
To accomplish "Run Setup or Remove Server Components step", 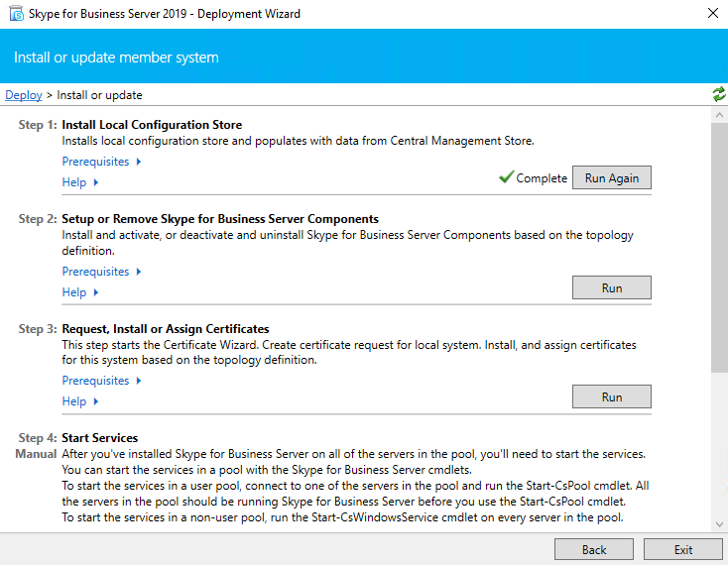I will (611, 287).
